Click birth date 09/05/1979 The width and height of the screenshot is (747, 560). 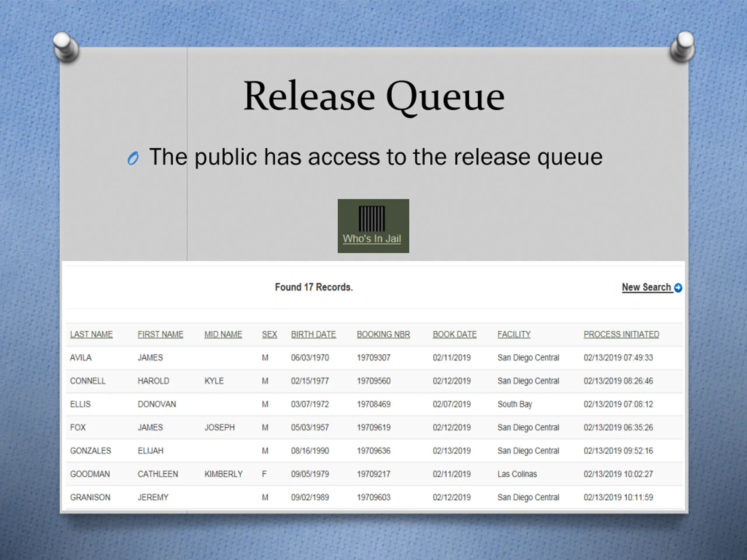[x=310, y=474]
